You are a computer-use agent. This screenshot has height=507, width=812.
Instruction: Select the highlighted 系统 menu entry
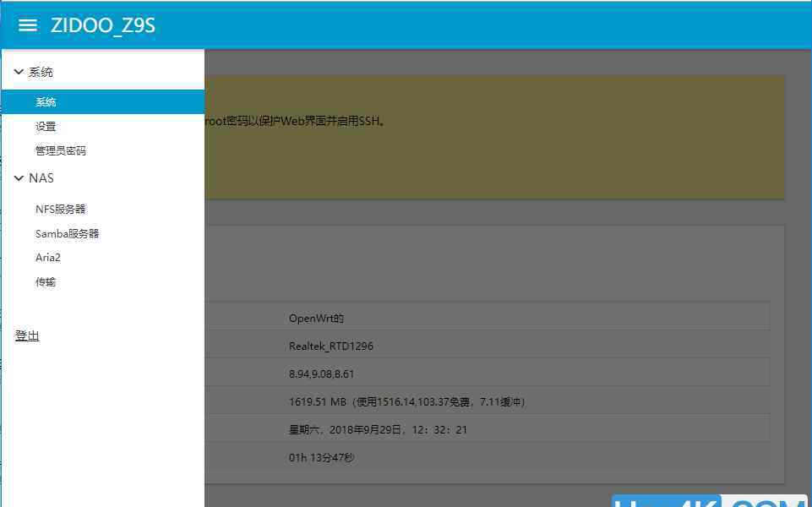pyautogui.click(x=102, y=102)
